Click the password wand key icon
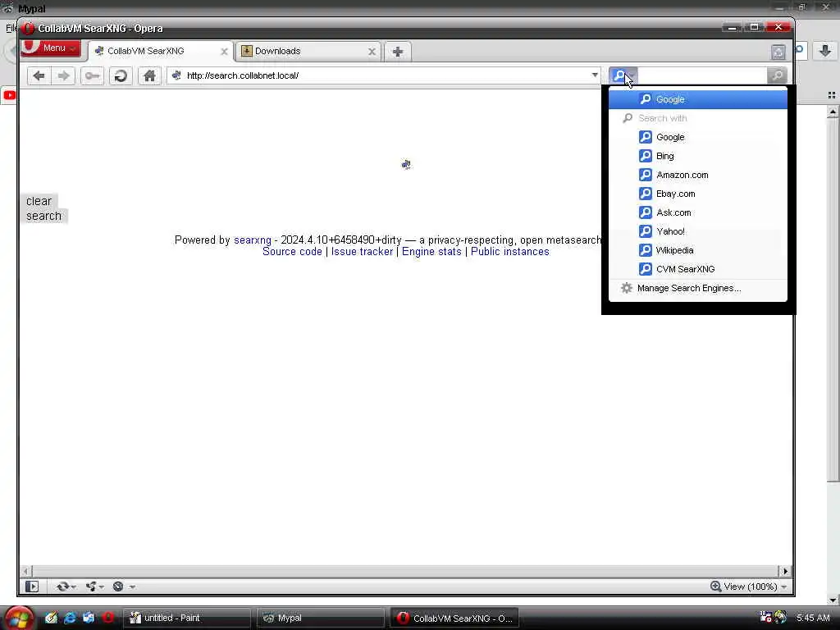 (x=92, y=75)
